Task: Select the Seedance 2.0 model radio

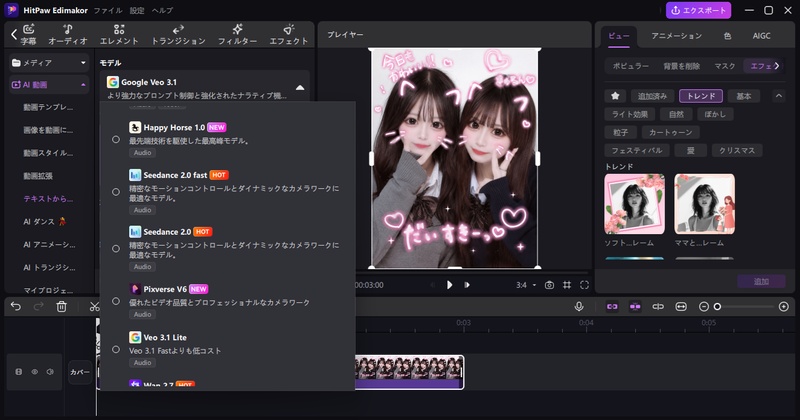Action: [116, 249]
